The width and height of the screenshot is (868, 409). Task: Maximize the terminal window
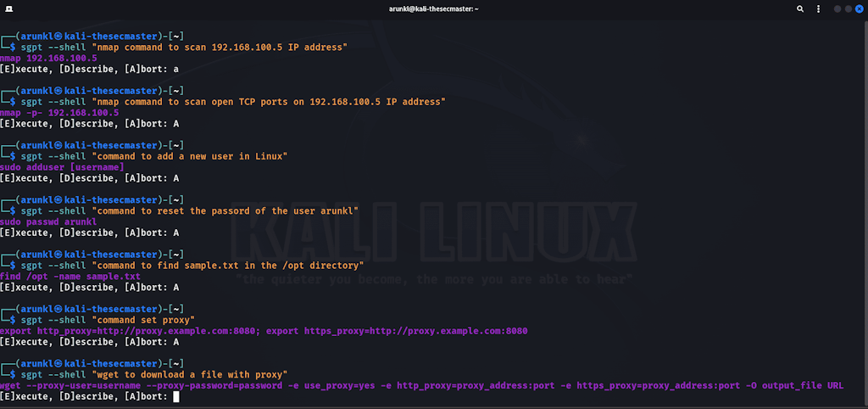point(848,8)
